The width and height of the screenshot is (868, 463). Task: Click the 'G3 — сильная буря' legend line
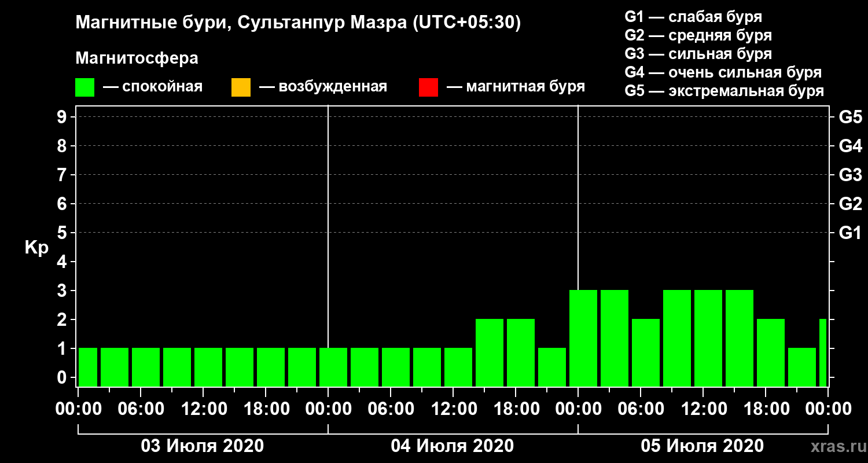tap(698, 54)
